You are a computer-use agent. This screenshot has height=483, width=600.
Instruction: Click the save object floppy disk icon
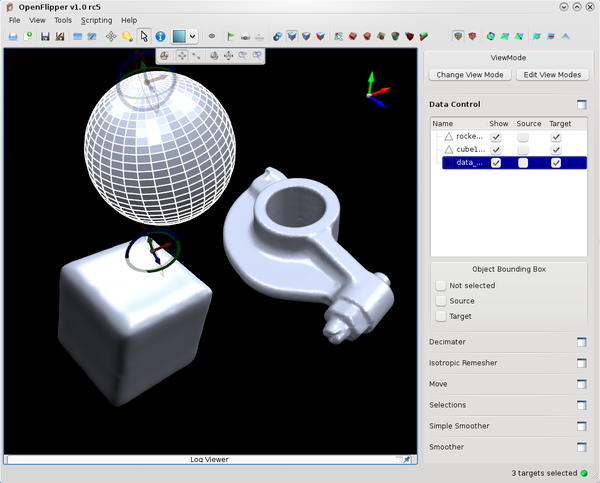(45, 36)
